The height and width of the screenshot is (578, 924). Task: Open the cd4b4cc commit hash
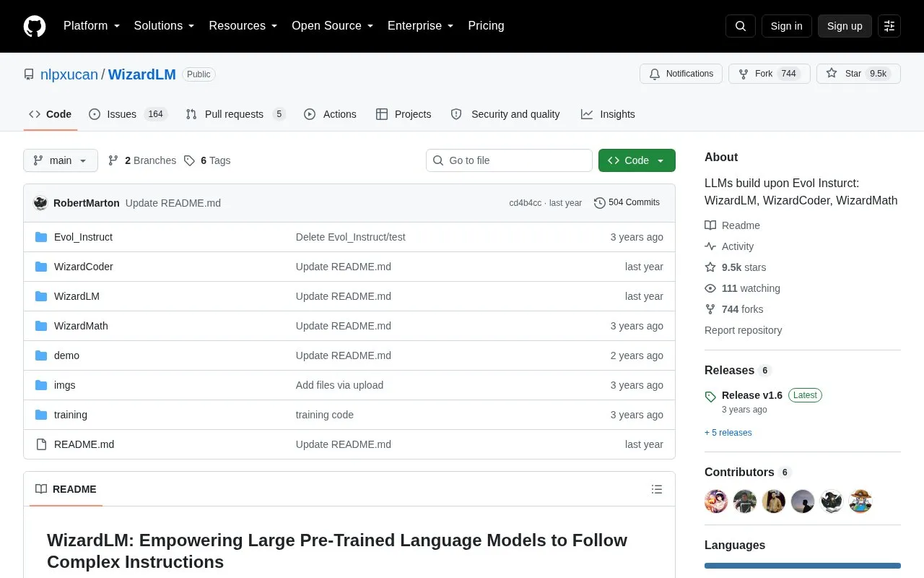tap(525, 203)
